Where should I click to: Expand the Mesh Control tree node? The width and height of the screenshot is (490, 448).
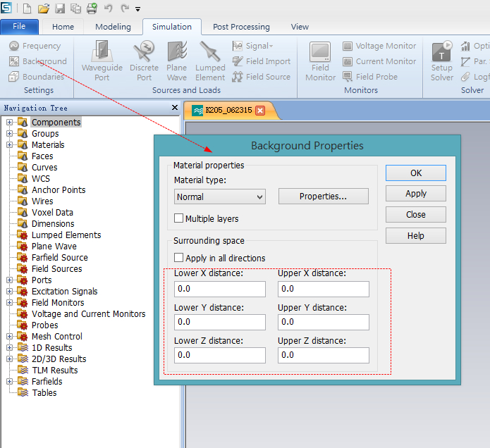click(9, 336)
